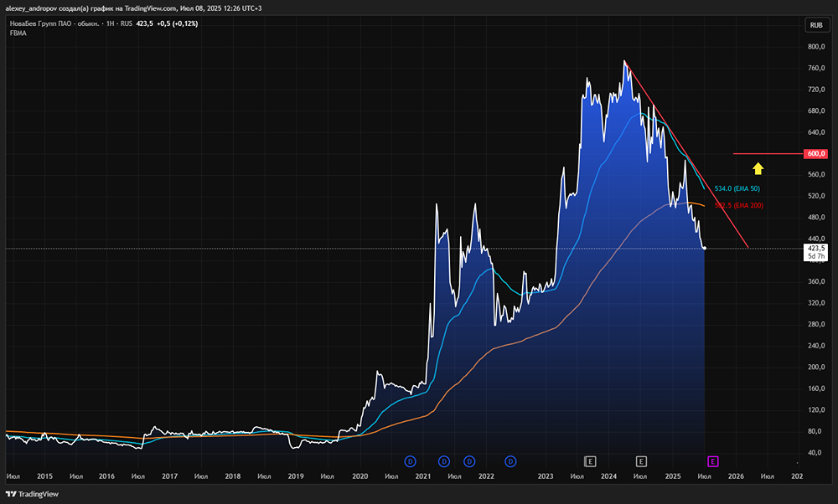Click the 2016 label on time axis
838x504 pixels.
tap(107, 476)
